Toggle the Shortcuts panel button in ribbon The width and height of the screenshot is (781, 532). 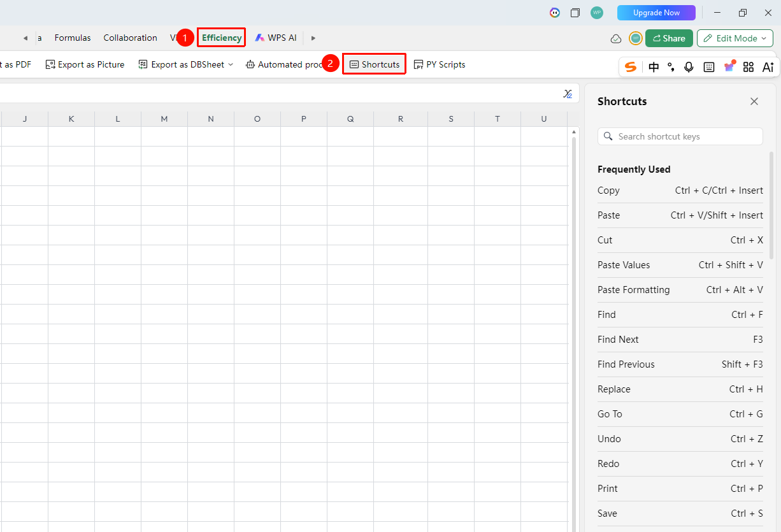click(375, 64)
